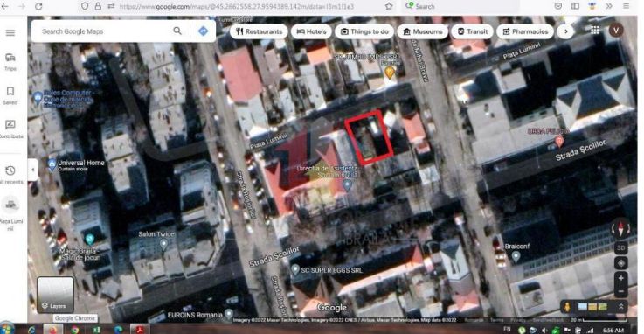Open directions with the blue arrow icon

click(x=203, y=31)
